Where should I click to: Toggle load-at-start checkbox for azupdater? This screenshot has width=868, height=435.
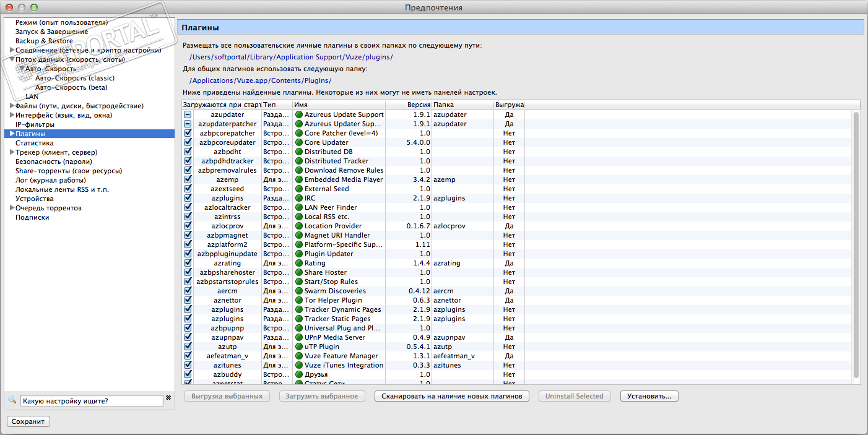point(188,114)
